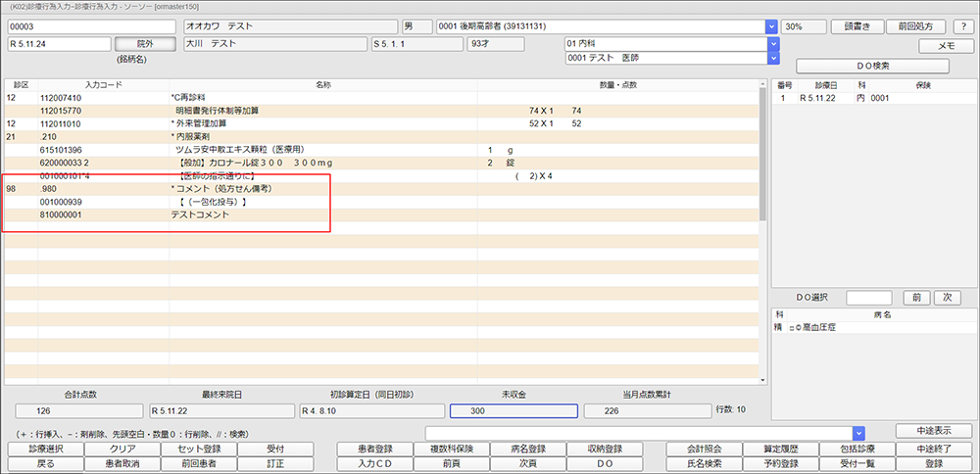This screenshot has height=474, width=980.
Task: Click the メモ button
Action: pos(946,46)
